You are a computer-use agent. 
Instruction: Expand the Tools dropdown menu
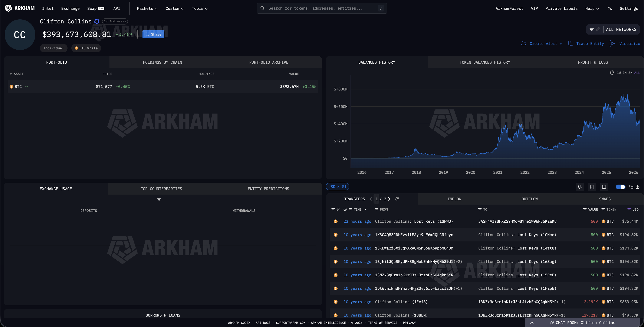coord(200,9)
